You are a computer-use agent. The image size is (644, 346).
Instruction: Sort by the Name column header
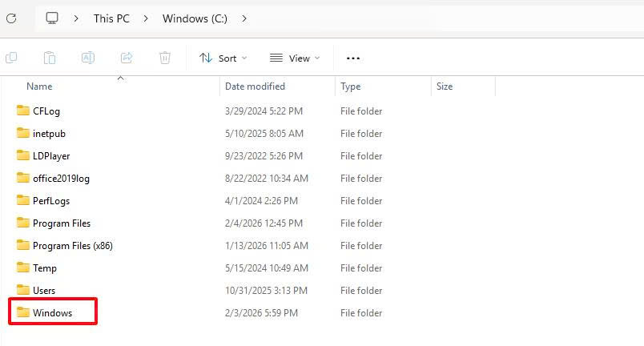pos(39,86)
